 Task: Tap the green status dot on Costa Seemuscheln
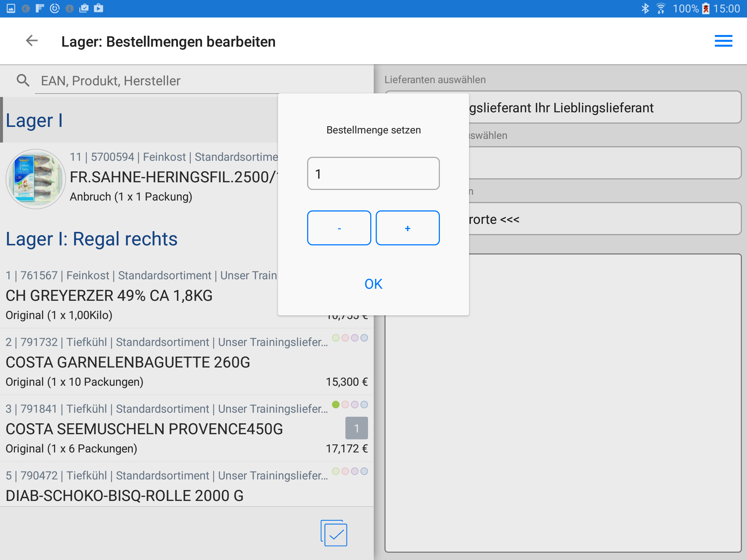(x=336, y=404)
